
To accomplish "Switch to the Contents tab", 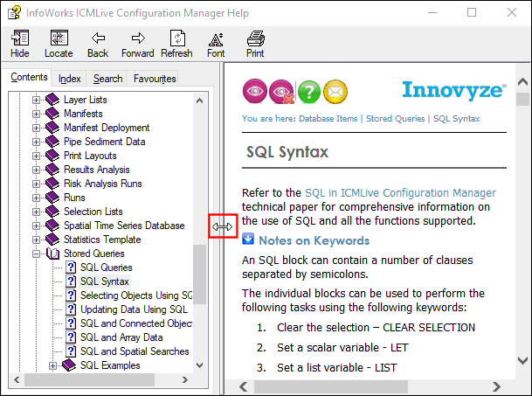I will point(29,77).
